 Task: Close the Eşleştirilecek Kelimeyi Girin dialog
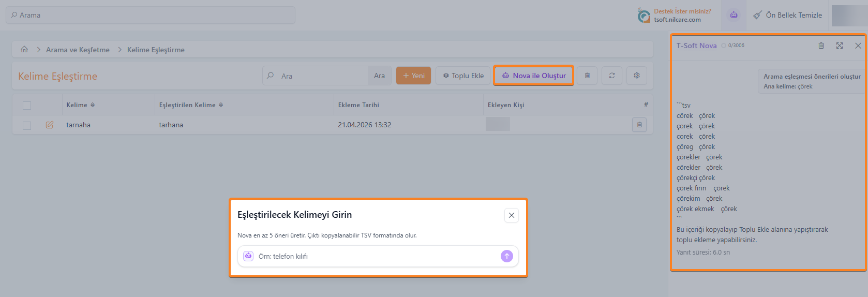[x=512, y=215]
